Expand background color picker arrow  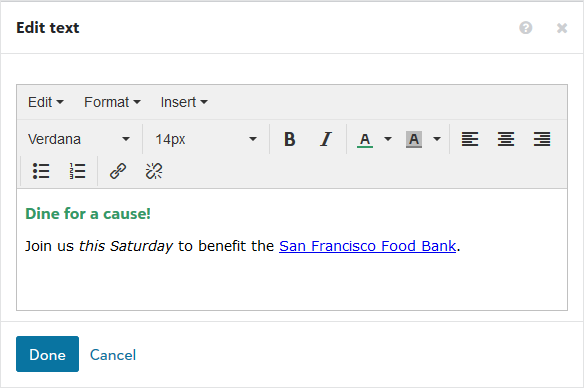tap(437, 140)
